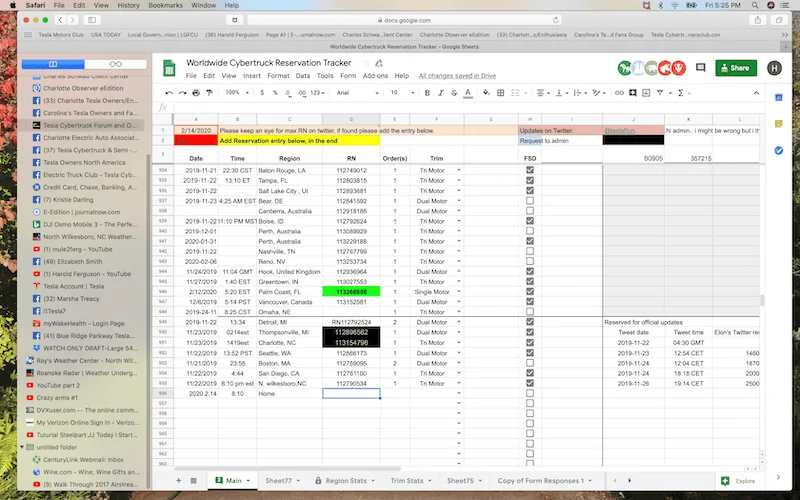Click 'All changes saved in Drive' link
The width and height of the screenshot is (800, 500).
pyautogui.click(x=457, y=76)
